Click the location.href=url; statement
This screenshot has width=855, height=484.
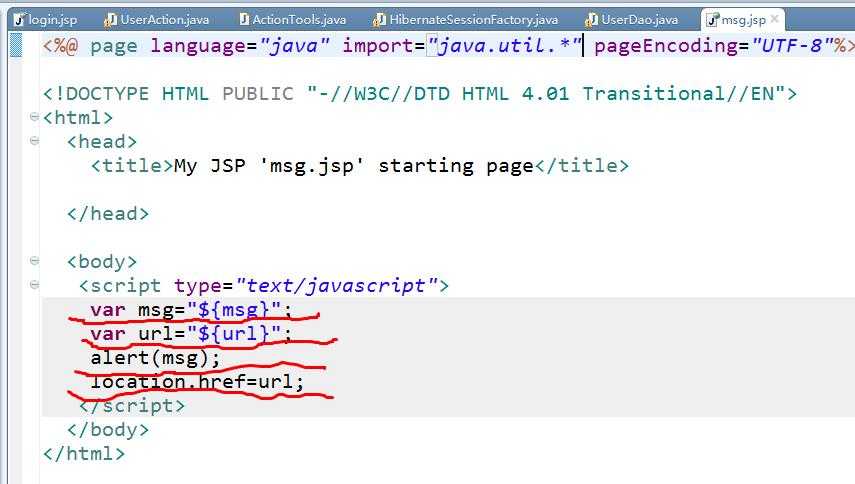click(x=197, y=382)
